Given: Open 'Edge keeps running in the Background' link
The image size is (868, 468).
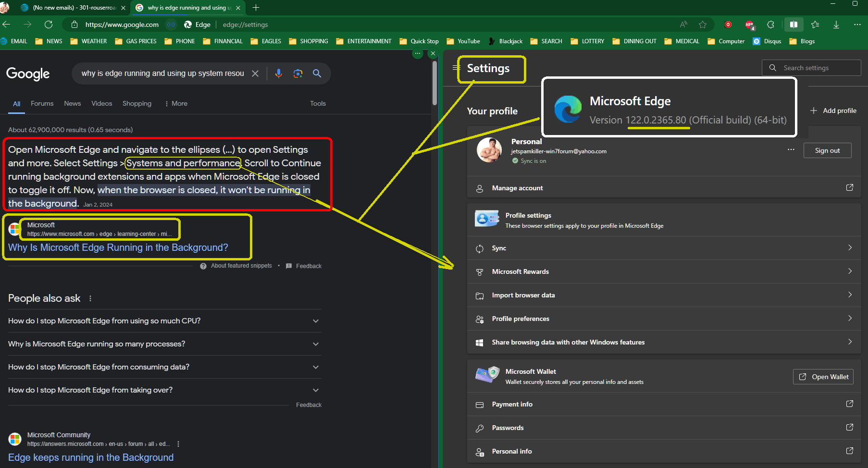Looking at the screenshot, I should [91, 457].
